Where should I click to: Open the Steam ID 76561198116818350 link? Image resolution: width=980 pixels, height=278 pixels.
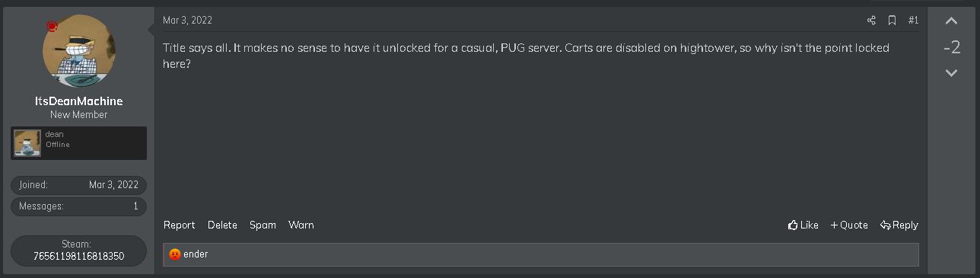(79, 257)
